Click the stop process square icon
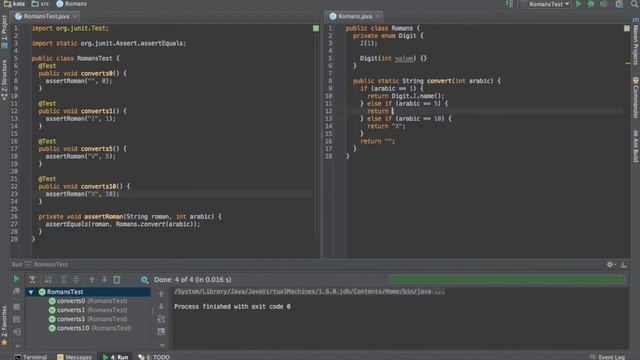The image size is (640, 360). coord(16,306)
